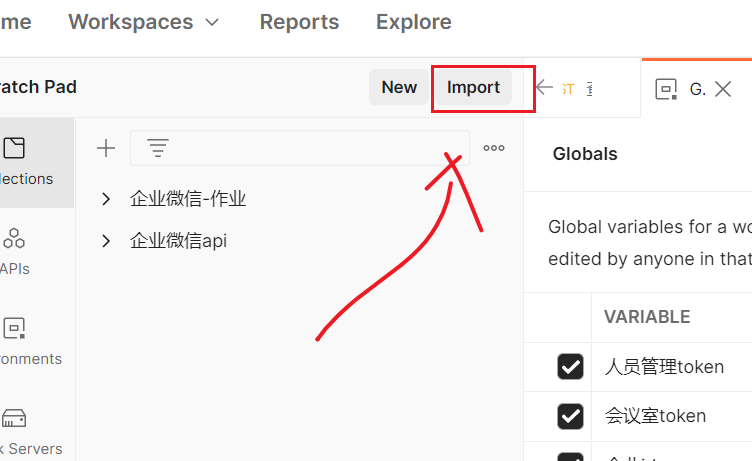Click the Import button

(473, 87)
